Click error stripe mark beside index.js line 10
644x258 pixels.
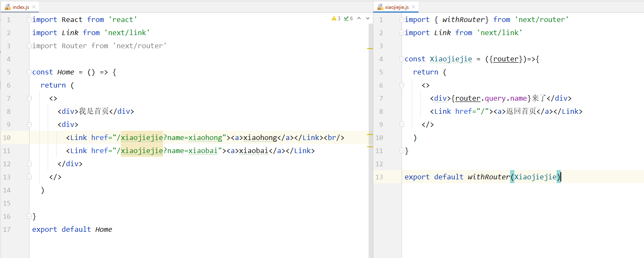(370, 134)
